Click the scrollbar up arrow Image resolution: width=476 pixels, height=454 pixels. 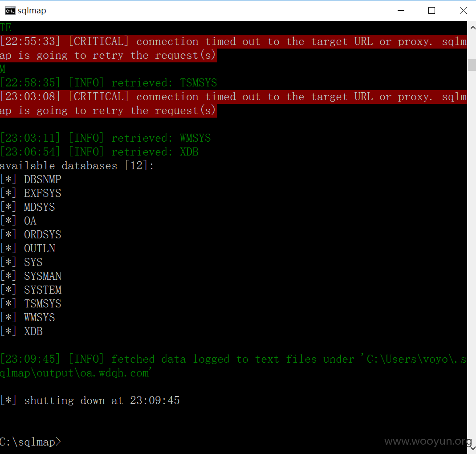(x=472, y=27)
